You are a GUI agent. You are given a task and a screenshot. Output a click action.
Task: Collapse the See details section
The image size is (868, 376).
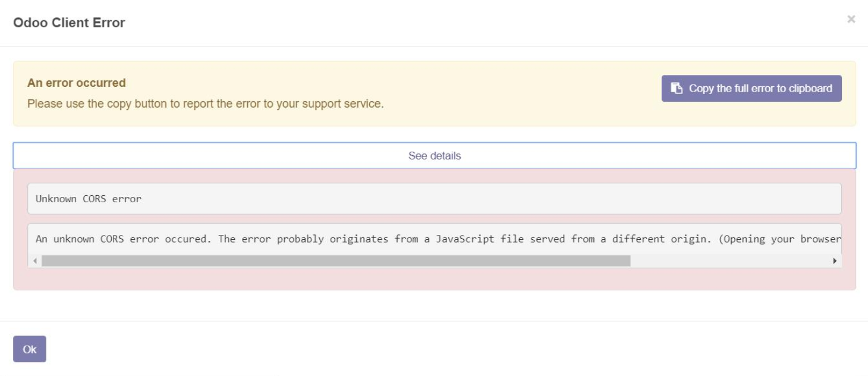pos(435,155)
